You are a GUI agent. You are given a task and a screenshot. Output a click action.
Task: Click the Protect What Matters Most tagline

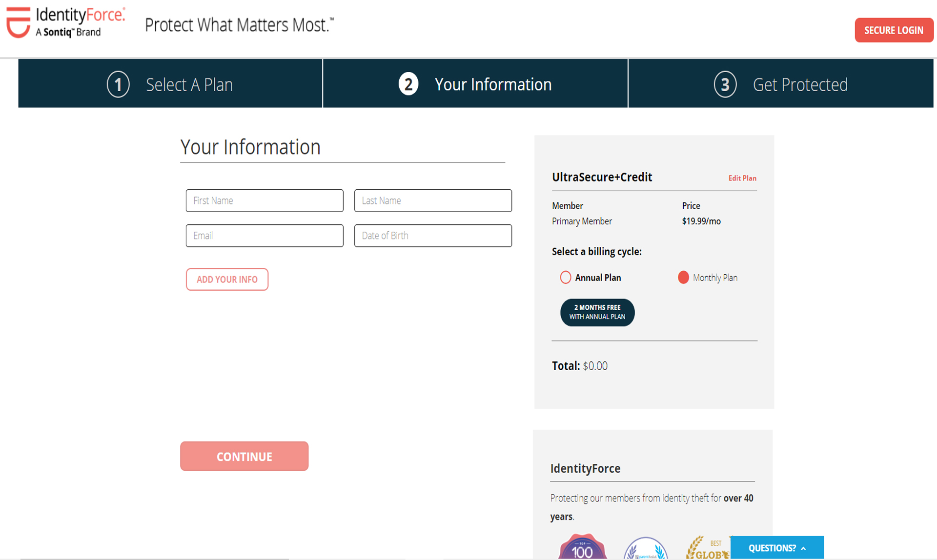[x=239, y=25]
